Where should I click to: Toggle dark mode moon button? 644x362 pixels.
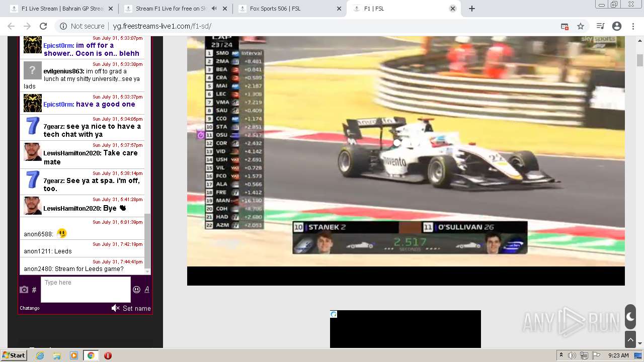click(x=630, y=317)
